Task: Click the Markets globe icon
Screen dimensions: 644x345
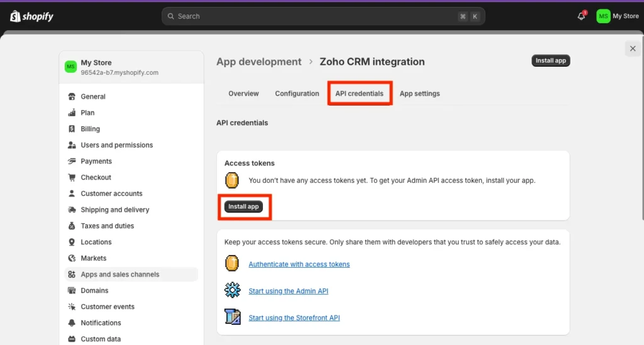Action: coord(72,258)
